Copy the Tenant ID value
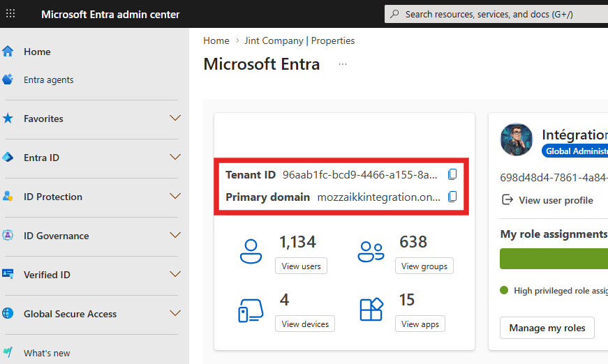 [x=452, y=174]
